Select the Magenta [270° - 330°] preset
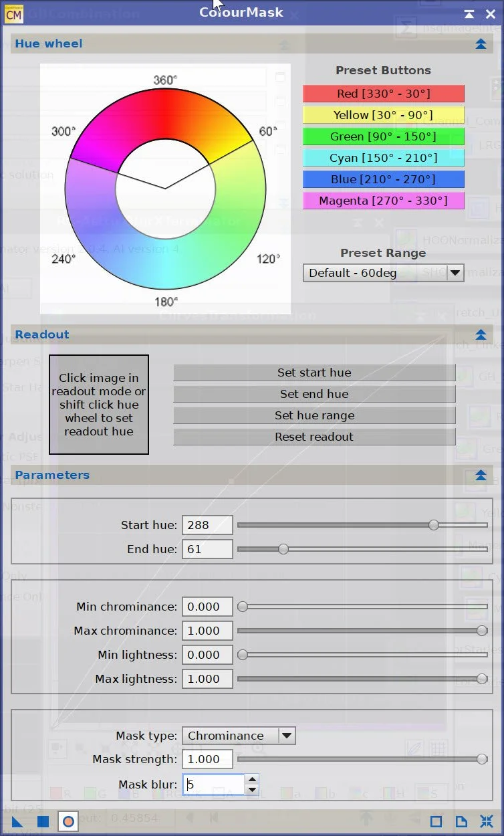This screenshot has width=504, height=836. (383, 201)
